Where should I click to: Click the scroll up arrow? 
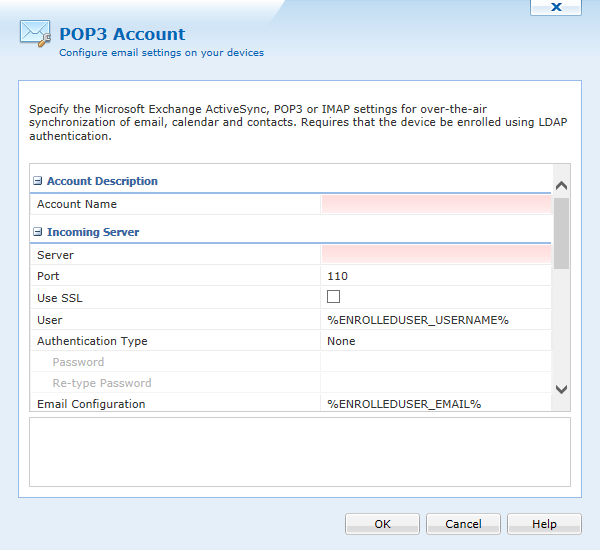(561, 186)
